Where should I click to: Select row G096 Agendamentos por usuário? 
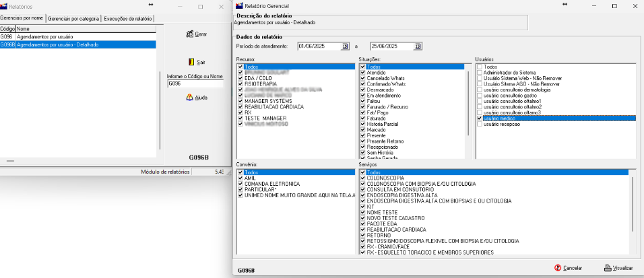coord(78,37)
